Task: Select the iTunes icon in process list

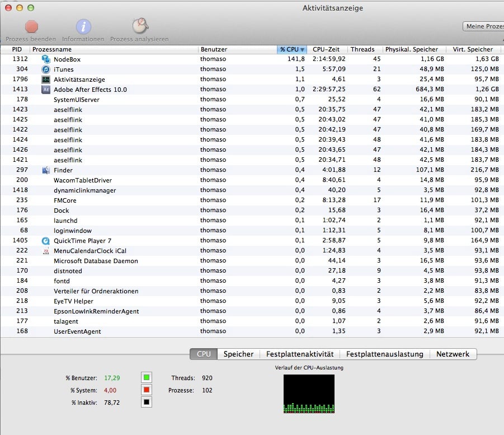Action: coord(46,69)
